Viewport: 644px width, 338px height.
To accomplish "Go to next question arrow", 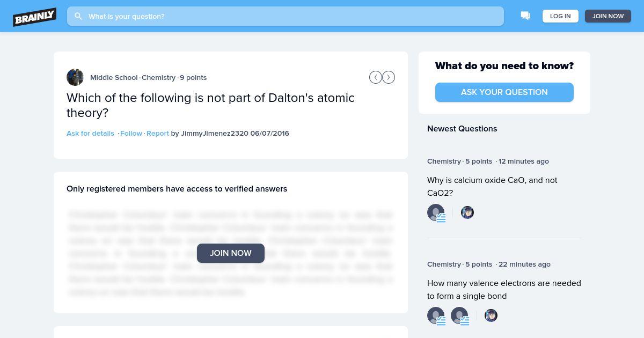I will 389,77.
